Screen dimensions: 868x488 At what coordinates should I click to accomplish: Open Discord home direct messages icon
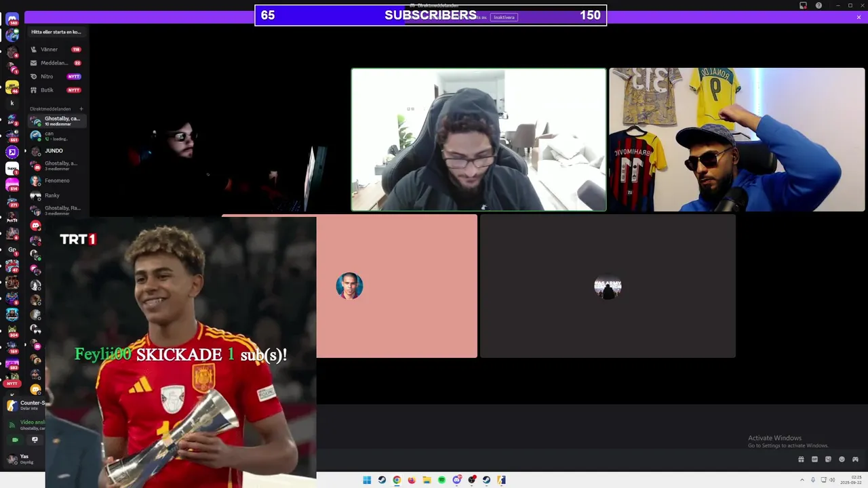pyautogui.click(x=12, y=18)
